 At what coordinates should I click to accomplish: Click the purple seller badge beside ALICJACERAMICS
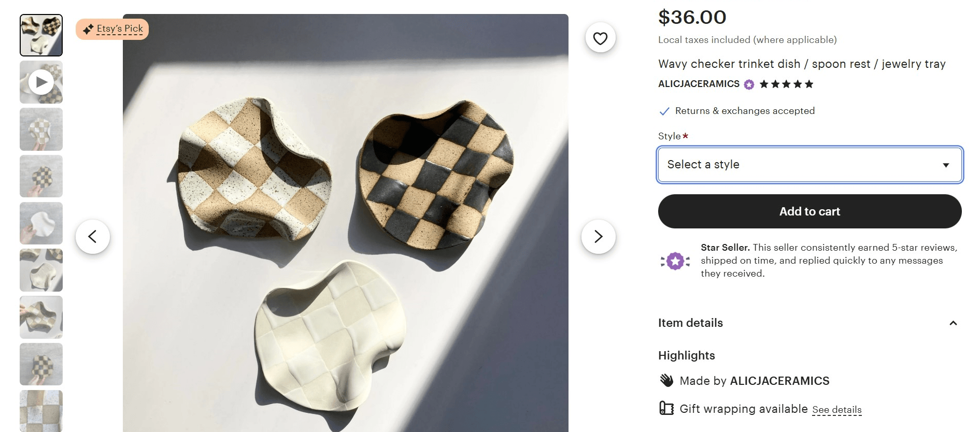[x=748, y=84]
